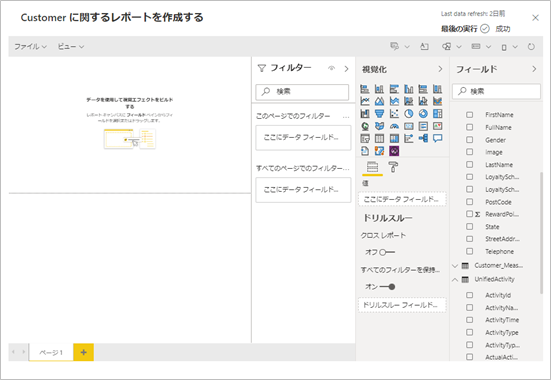551x380 pixels.
Task: Collapse the フィールド pane chevron
Action: click(534, 69)
